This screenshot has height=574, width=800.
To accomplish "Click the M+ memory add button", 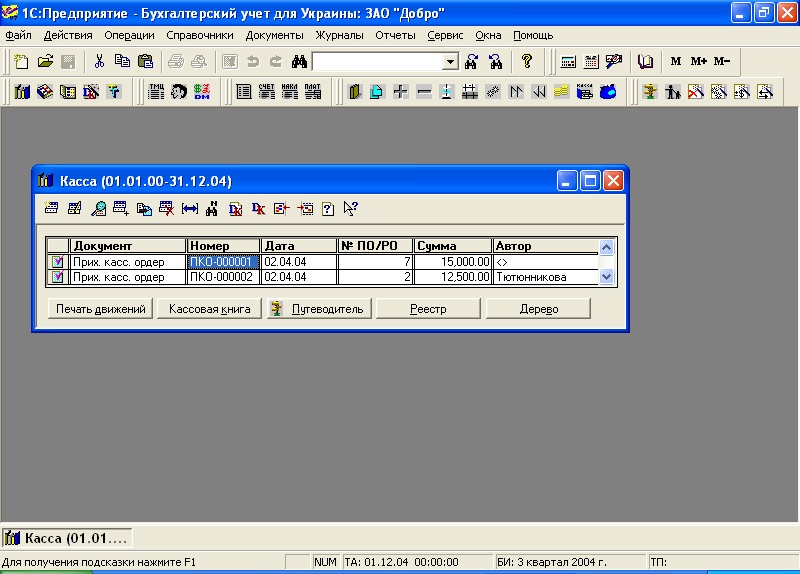I will click(698, 62).
